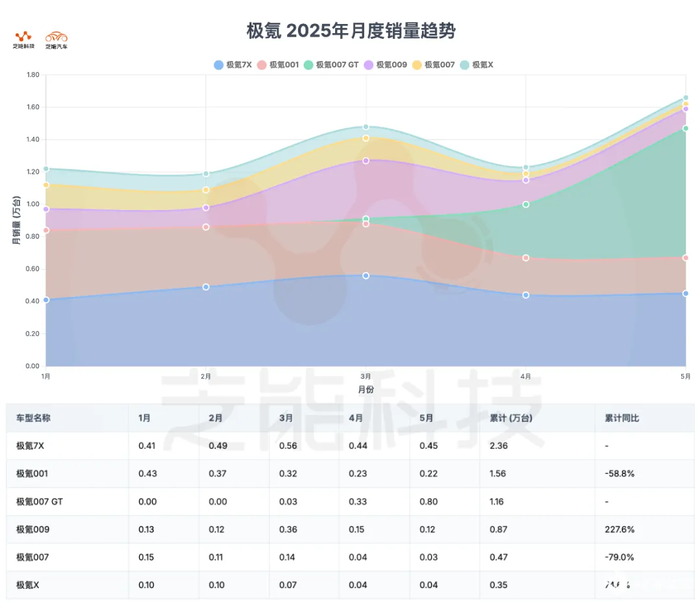This screenshot has width=700, height=603.
Task: Click the x-axis title 月份
Action: (366, 390)
